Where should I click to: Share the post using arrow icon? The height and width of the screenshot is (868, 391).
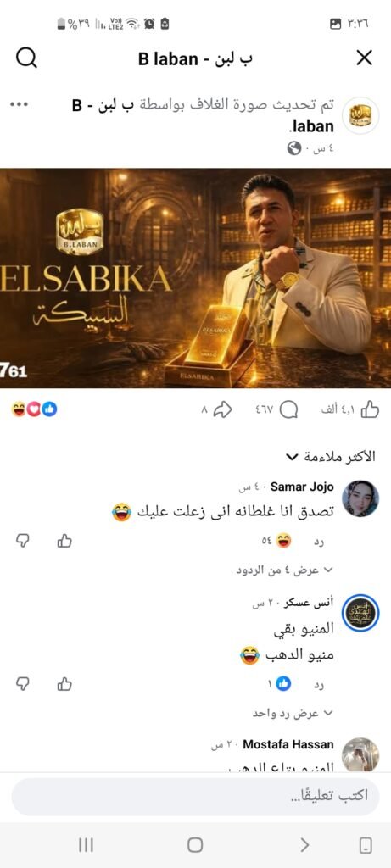tap(222, 410)
